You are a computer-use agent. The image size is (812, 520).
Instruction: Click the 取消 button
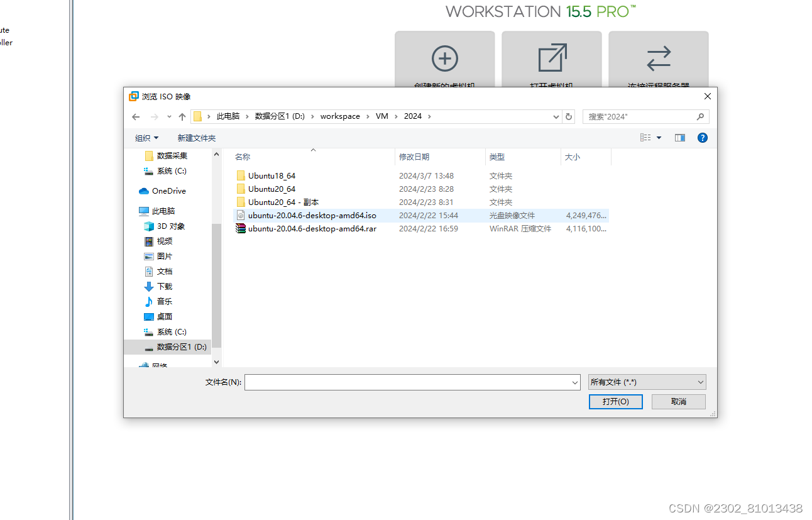tap(678, 401)
